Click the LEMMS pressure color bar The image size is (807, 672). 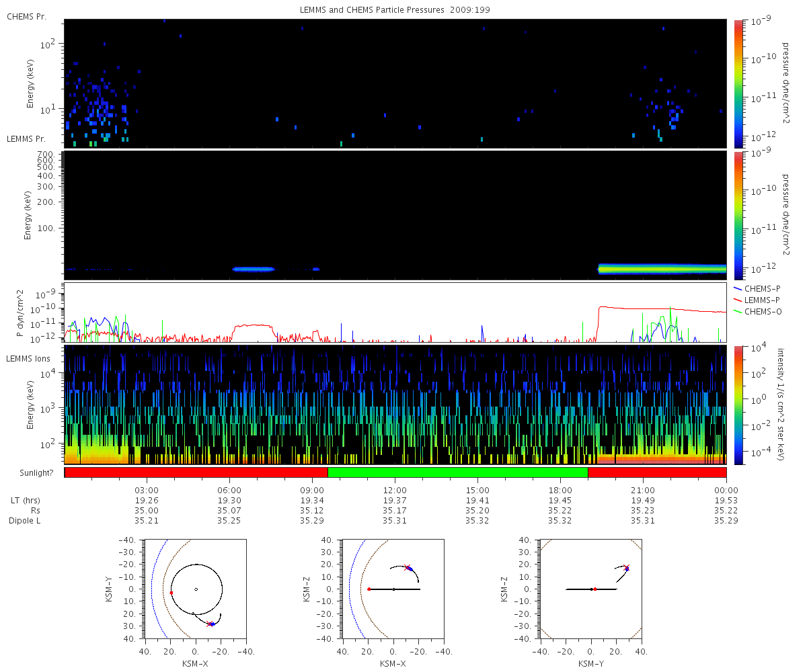738,215
